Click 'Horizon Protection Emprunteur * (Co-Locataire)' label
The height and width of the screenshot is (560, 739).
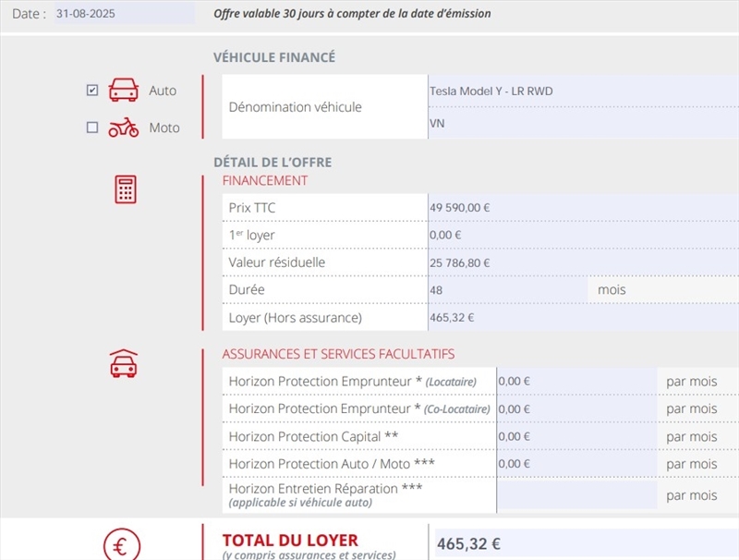[359, 408]
